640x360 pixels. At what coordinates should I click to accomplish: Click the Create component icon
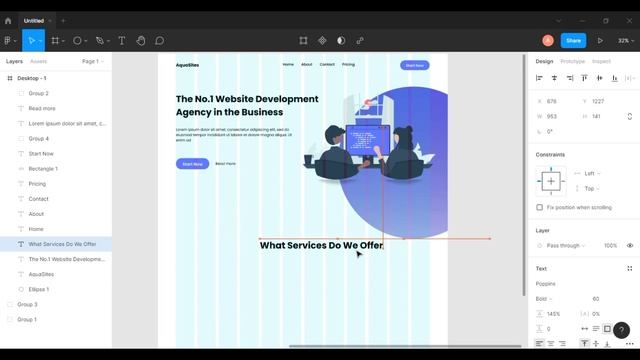[x=322, y=40]
